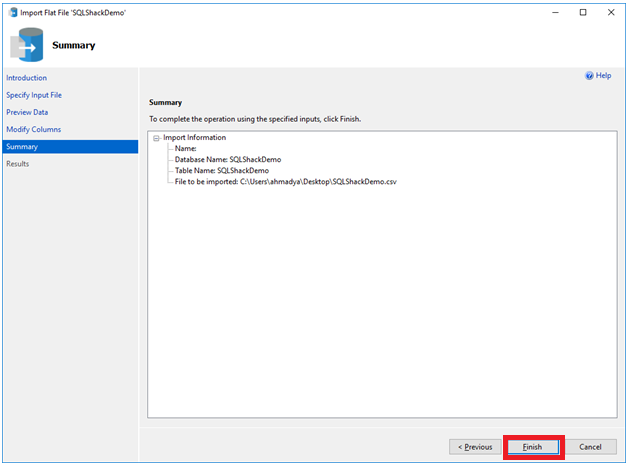Screen dimensions: 630x466
Task: Click the Results step in sidebar
Action: coord(18,163)
